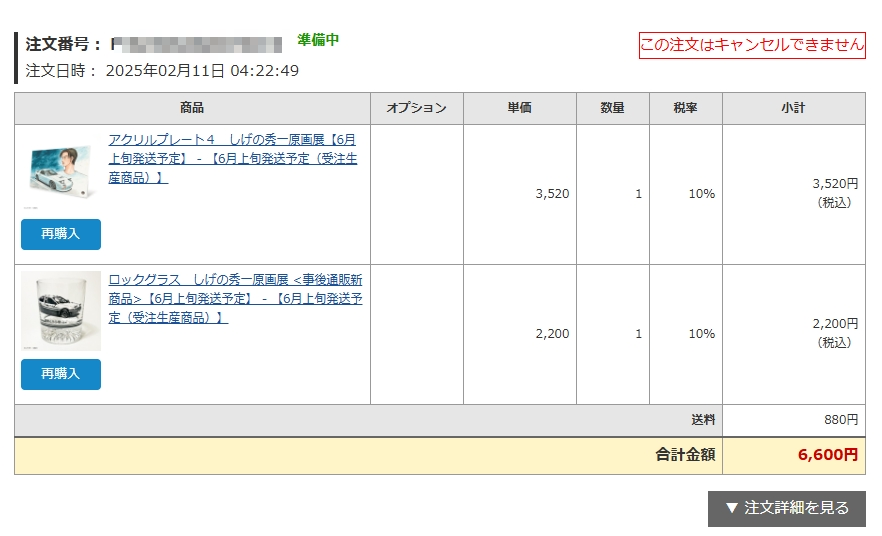
Task: Click the total amount 6,600円
Action: tap(828, 454)
